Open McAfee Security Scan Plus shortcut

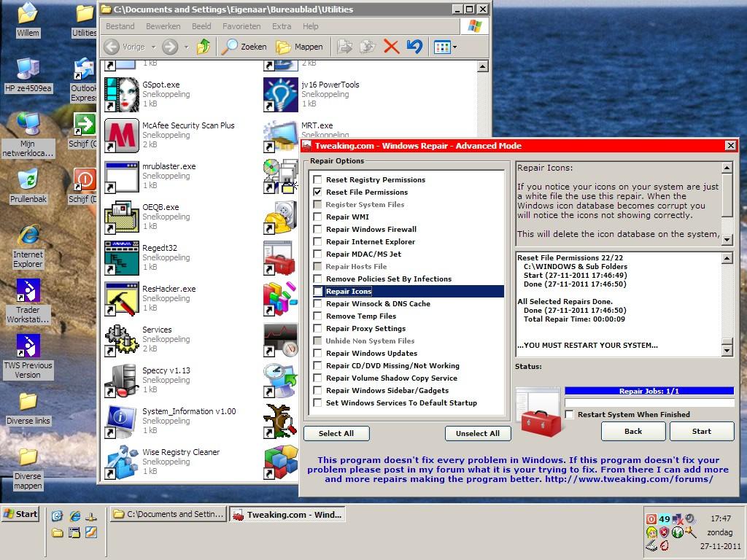click(x=121, y=135)
